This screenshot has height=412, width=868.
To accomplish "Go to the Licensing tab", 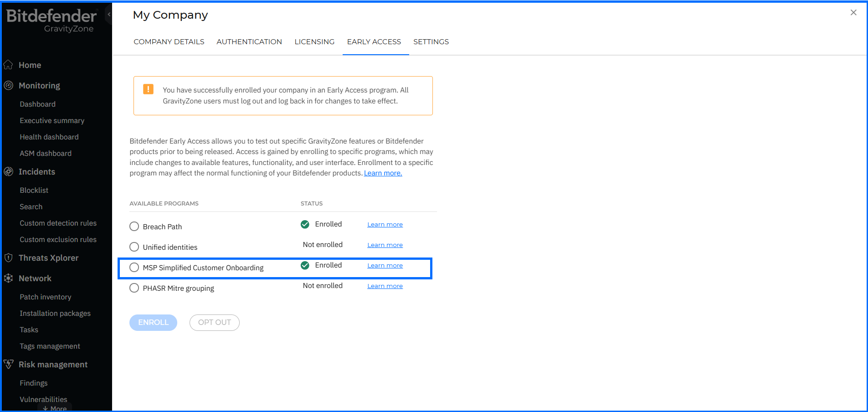I will [314, 41].
